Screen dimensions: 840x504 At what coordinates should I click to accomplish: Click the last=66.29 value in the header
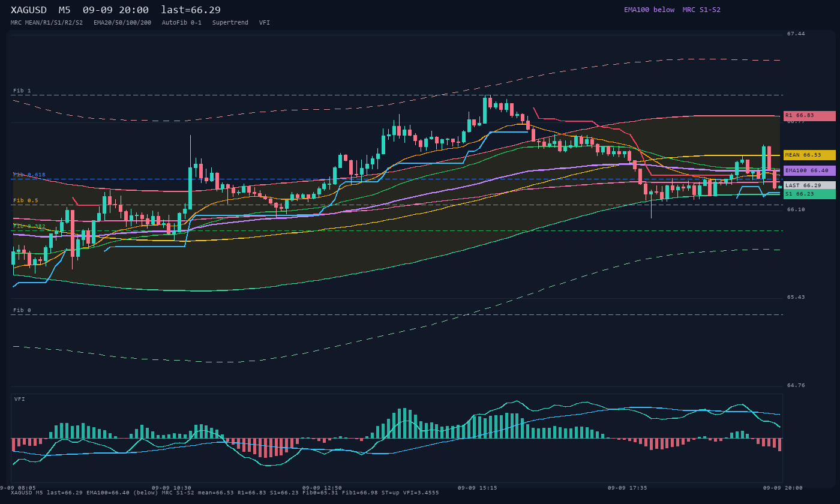(191, 10)
